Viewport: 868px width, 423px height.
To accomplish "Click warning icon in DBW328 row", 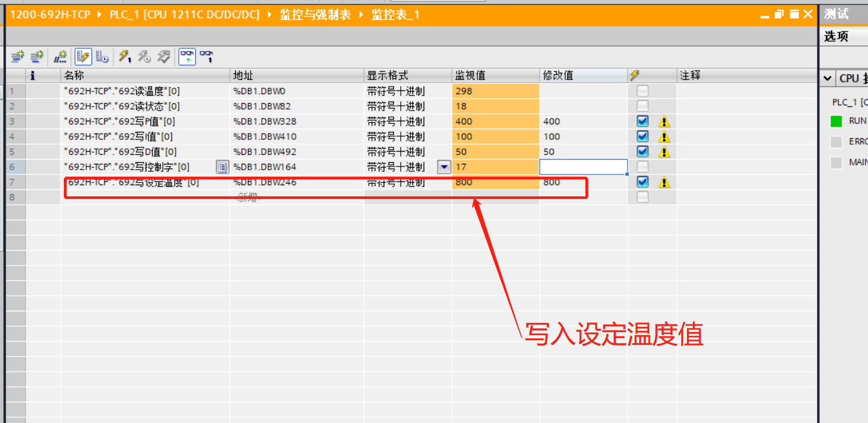I will pyautogui.click(x=664, y=122).
